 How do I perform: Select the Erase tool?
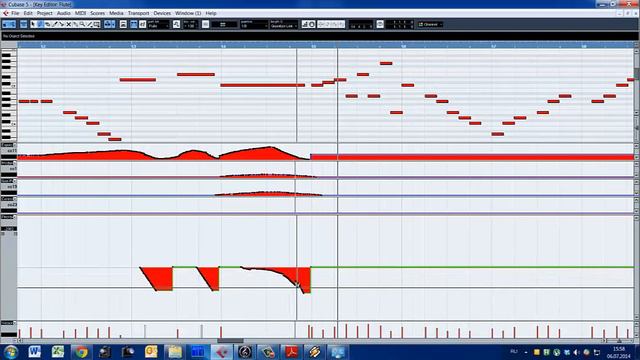(x=47, y=24)
